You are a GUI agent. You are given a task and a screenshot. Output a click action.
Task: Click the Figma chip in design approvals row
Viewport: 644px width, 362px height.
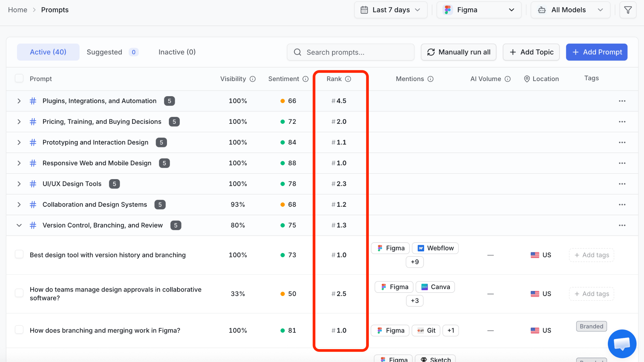click(x=394, y=287)
